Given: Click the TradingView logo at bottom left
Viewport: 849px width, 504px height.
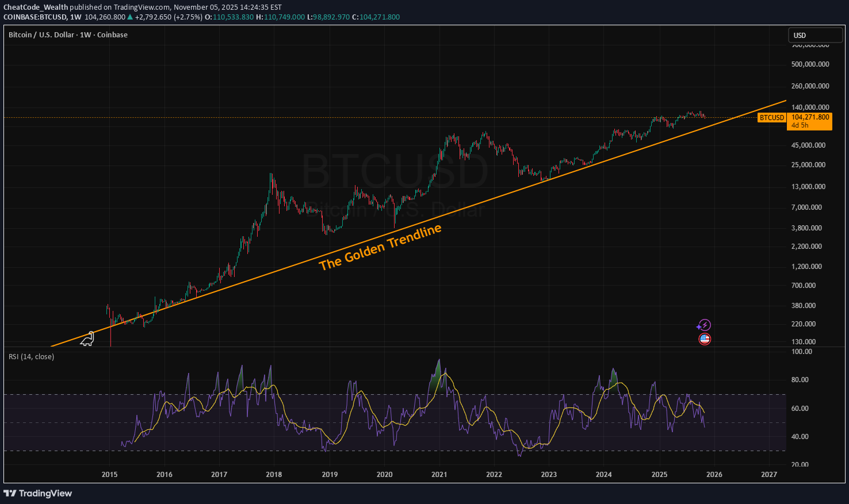Looking at the screenshot, I should [x=37, y=493].
